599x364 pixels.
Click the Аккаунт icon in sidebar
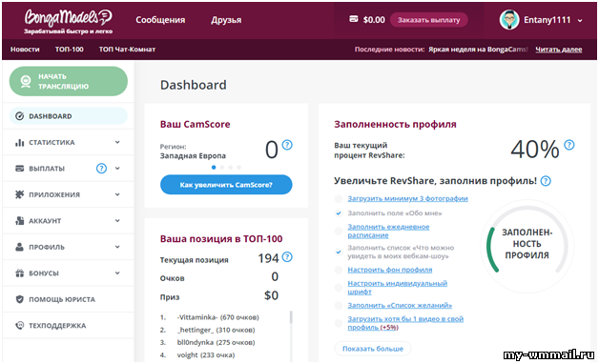pyautogui.click(x=19, y=220)
